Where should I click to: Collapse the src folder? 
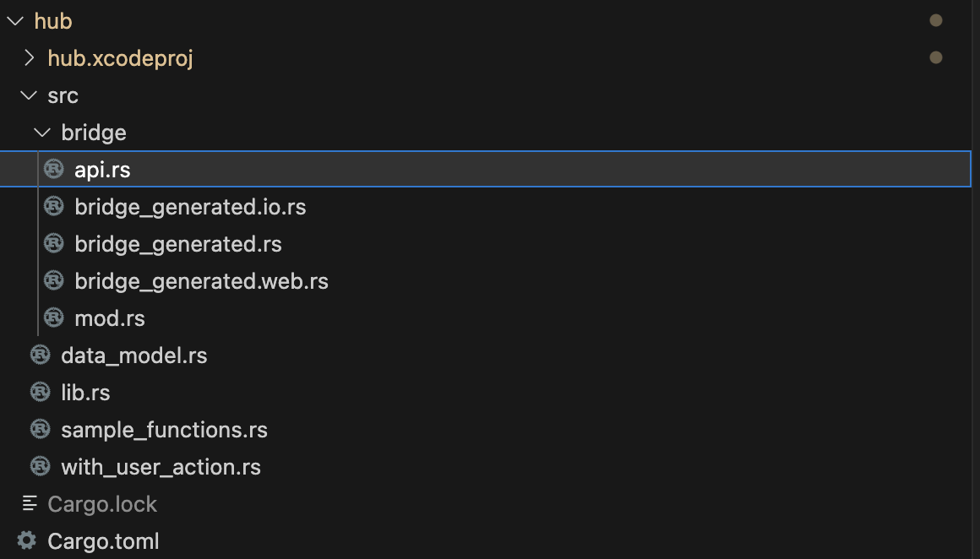point(27,95)
